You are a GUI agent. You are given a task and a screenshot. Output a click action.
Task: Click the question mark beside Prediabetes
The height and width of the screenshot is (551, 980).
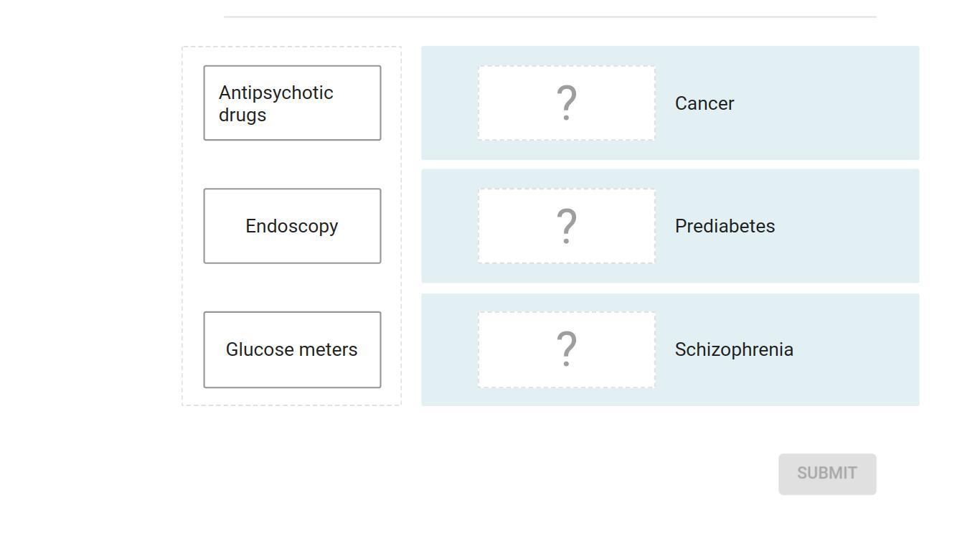[566, 226]
